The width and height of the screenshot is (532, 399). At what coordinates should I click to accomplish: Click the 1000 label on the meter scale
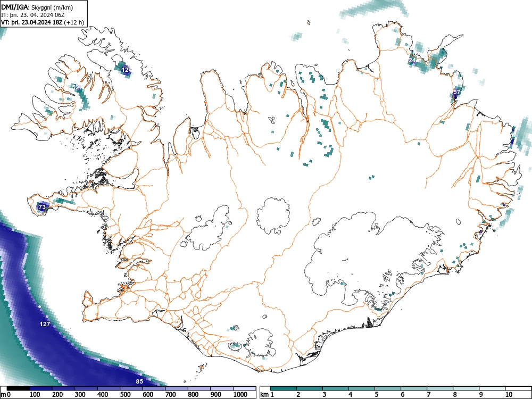click(240, 395)
